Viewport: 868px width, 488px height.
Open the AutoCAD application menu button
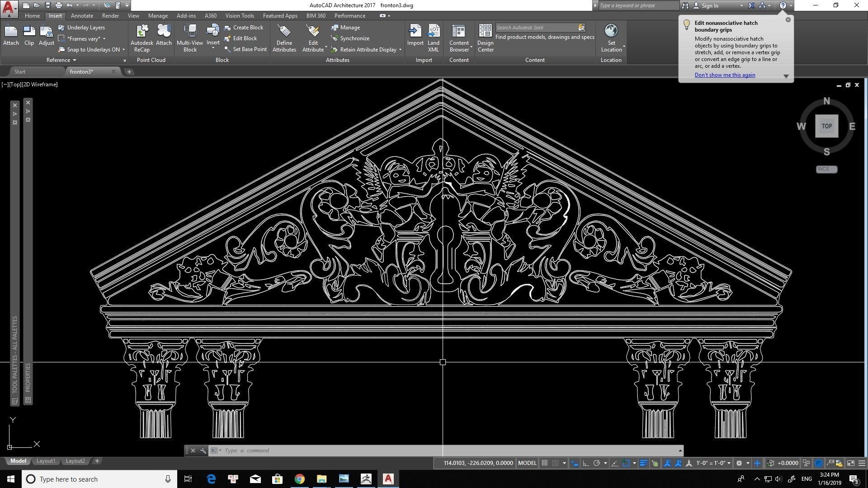coord(9,8)
